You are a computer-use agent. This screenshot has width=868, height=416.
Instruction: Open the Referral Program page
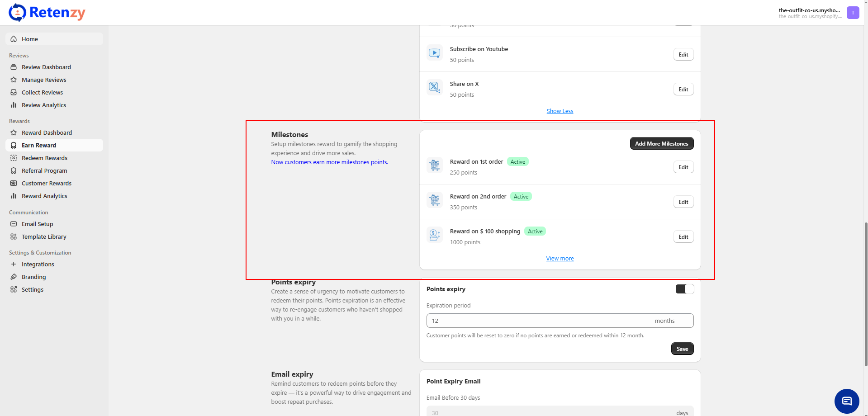[x=44, y=170]
